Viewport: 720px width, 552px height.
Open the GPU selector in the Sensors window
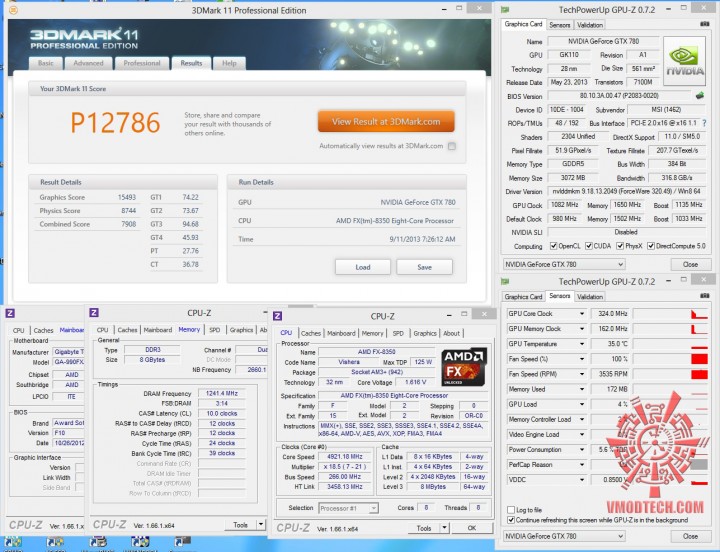point(564,536)
